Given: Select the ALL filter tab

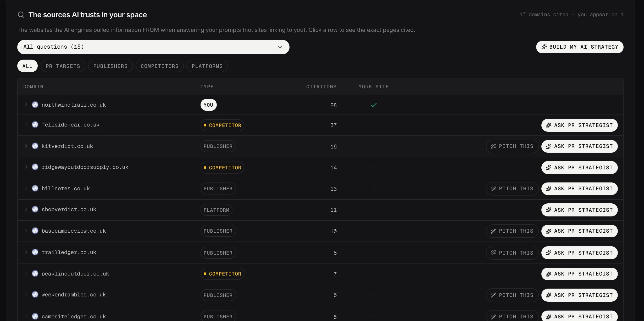Looking at the screenshot, I should pyautogui.click(x=27, y=66).
